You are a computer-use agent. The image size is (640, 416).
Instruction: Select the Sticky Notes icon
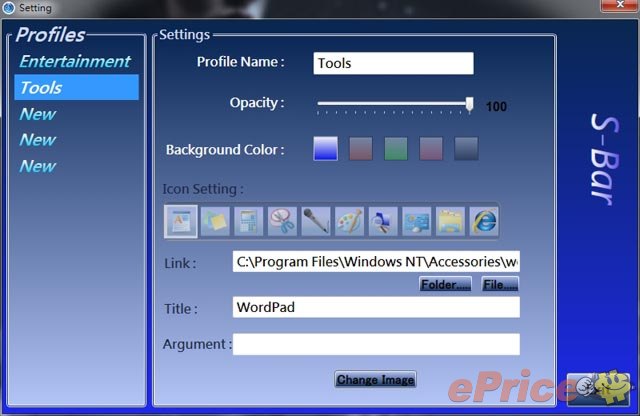215,221
